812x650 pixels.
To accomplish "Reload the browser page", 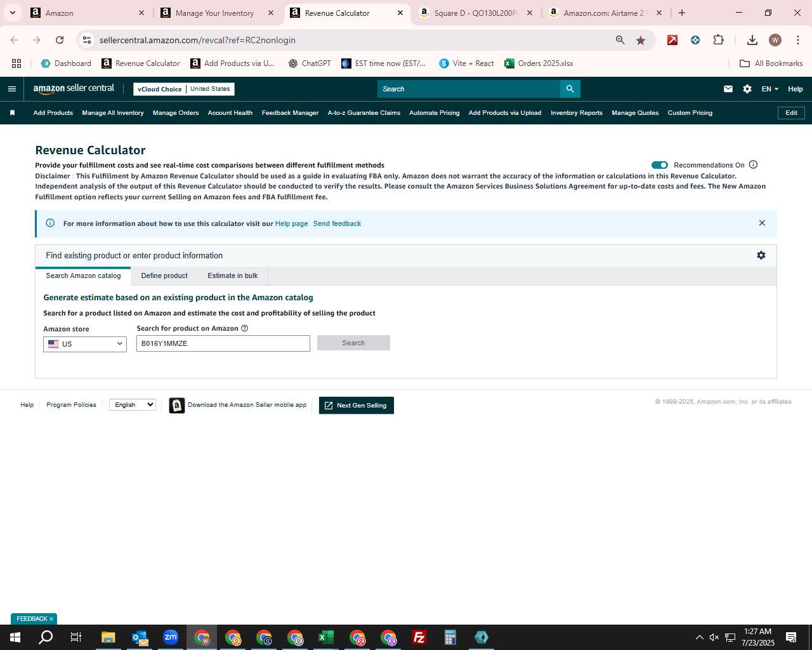I will [x=60, y=40].
